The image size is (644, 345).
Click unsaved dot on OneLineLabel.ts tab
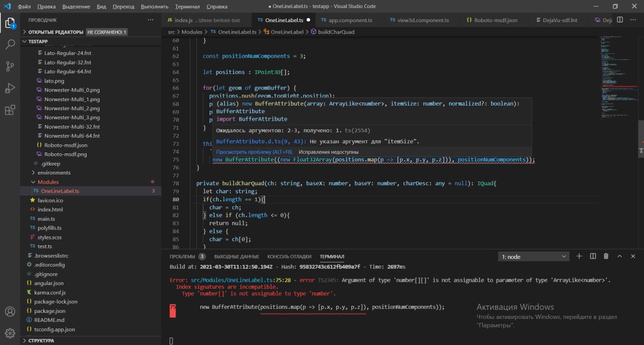tap(308, 20)
